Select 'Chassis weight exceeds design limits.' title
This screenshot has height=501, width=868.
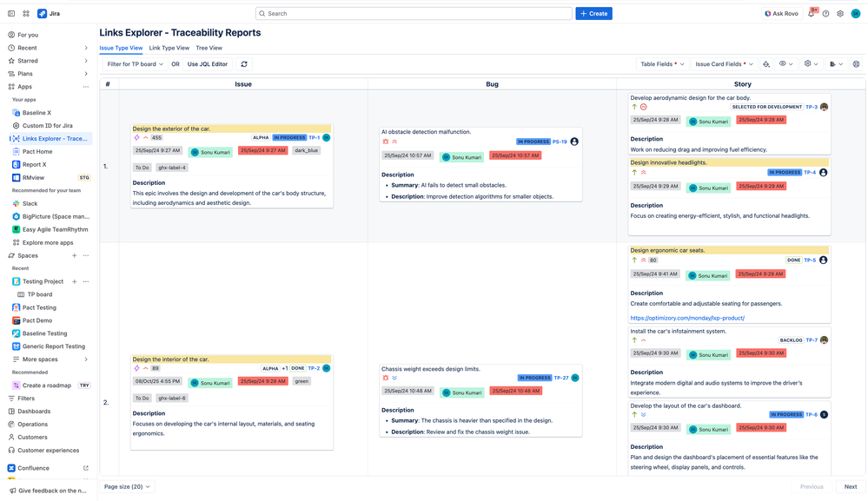click(431, 369)
